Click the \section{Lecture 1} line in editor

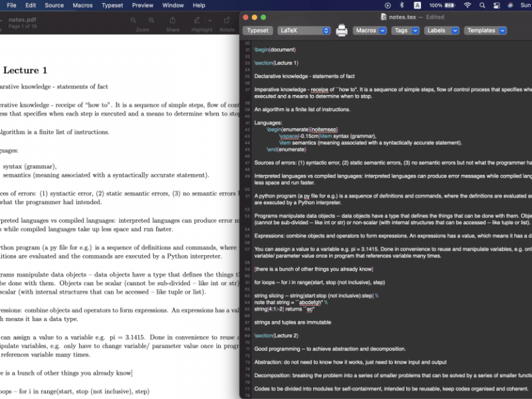[x=276, y=63]
